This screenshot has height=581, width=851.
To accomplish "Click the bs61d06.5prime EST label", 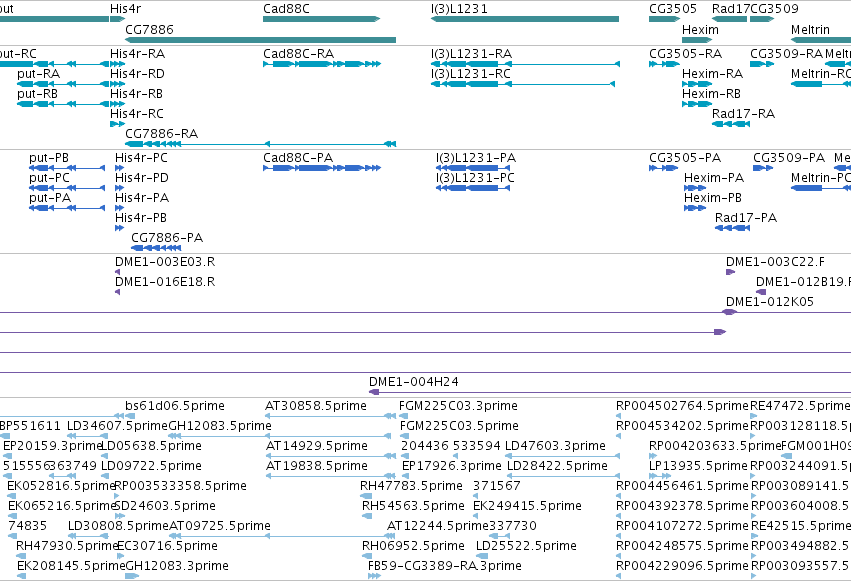I will pos(175,406).
